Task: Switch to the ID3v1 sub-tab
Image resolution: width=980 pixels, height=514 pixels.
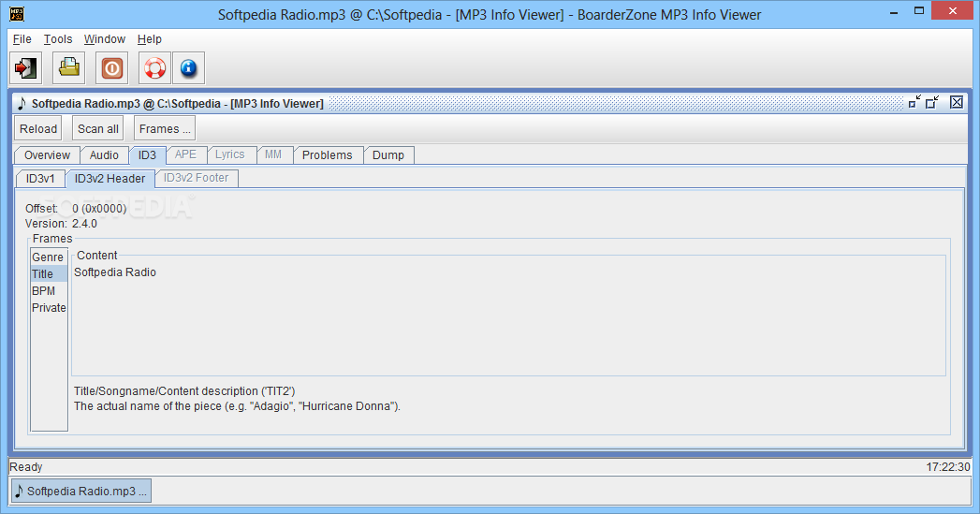Action: pyautogui.click(x=40, y=179)
